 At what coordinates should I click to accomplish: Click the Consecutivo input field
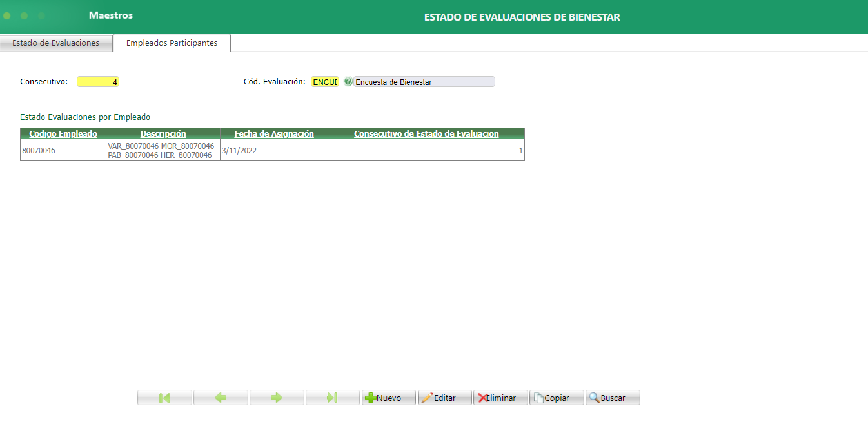pos(98,82)
